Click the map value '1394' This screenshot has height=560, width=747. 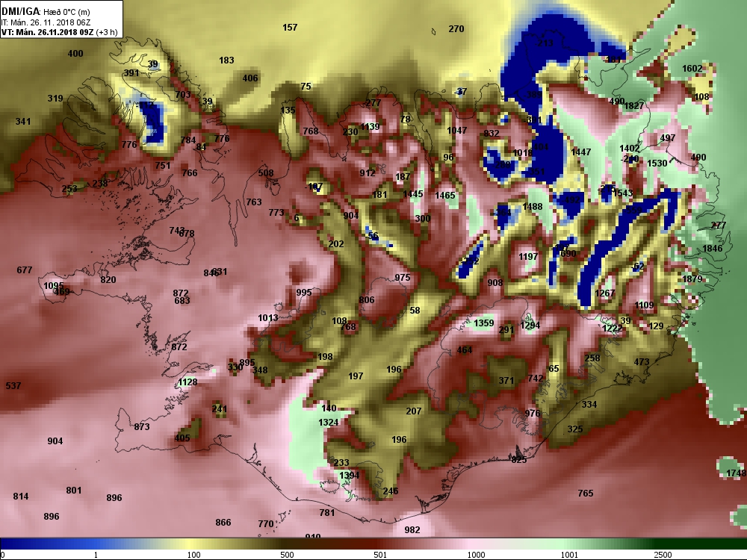click(x=349, y=475)
